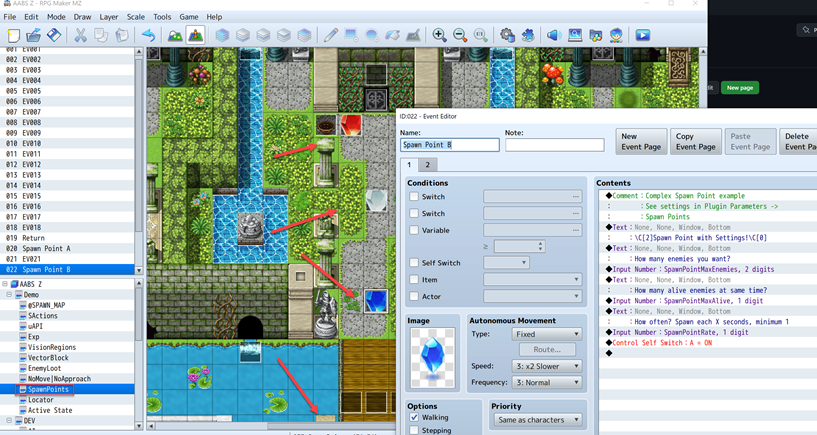Enable the second Switch condition checkbox

[x=414, y=213]
